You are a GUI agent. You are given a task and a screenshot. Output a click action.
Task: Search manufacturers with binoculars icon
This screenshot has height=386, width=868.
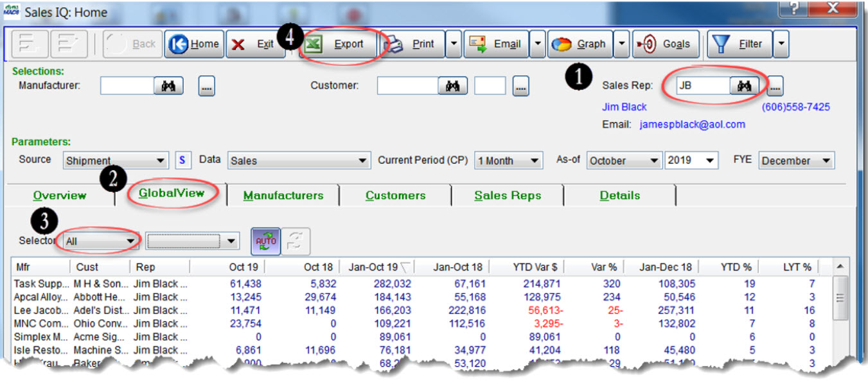168,85
